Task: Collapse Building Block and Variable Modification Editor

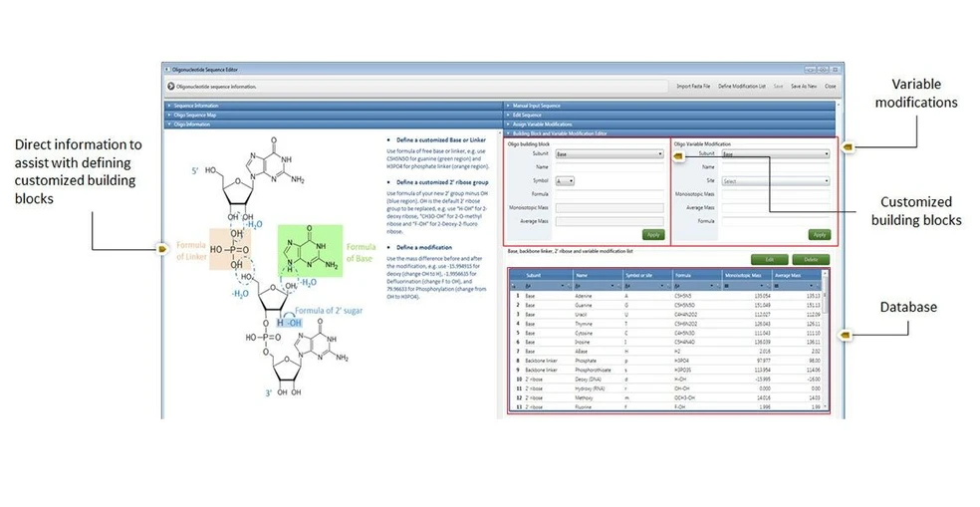Action: tap(669, 133)
